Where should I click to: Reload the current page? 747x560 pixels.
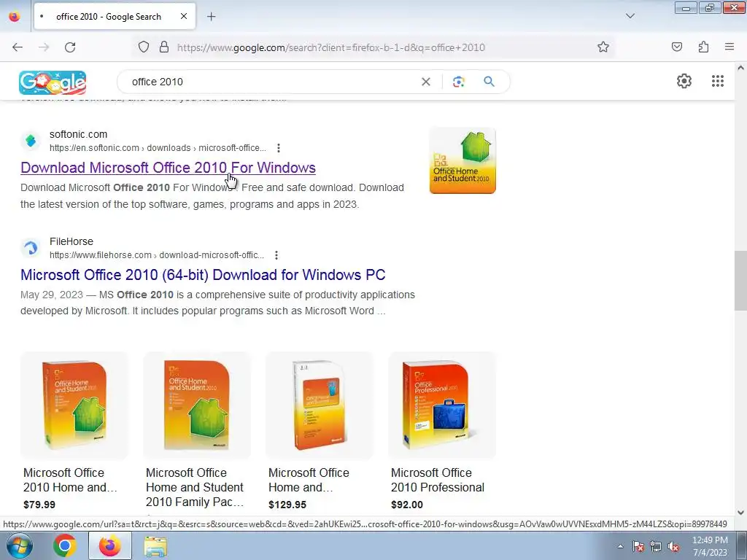[70, 47]
